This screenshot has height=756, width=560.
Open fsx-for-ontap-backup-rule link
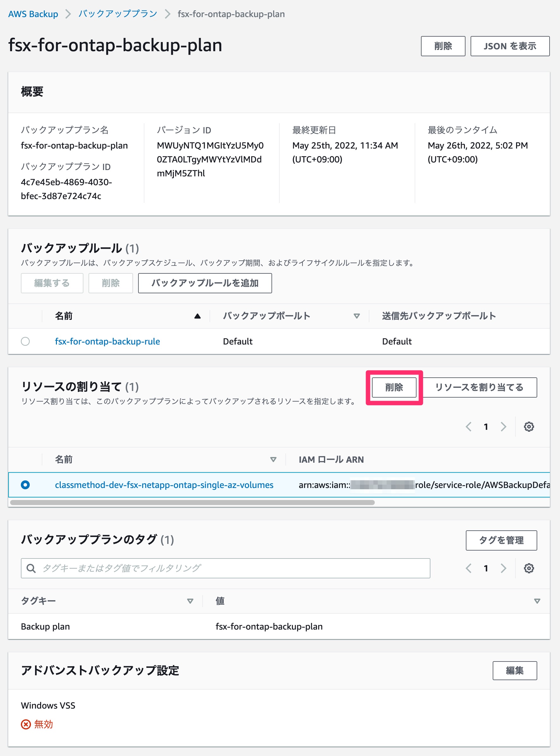[107, 341]
